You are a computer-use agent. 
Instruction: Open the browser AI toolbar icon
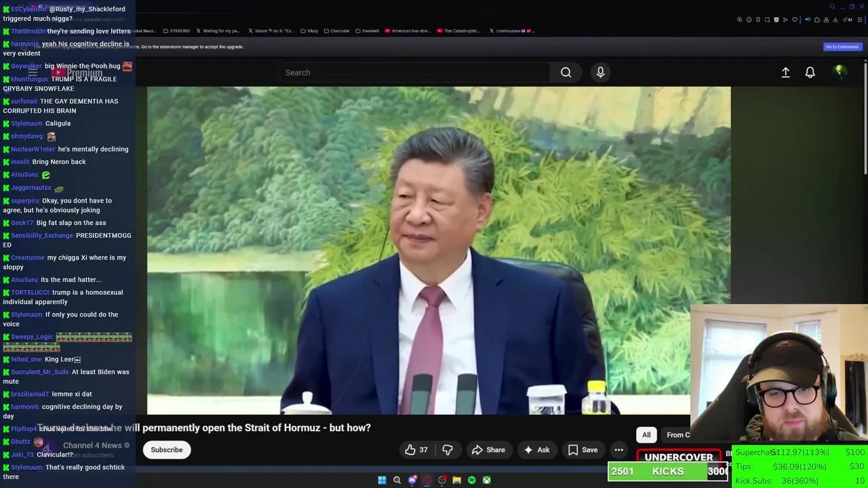pyautogui.click(x=848, y=20)
